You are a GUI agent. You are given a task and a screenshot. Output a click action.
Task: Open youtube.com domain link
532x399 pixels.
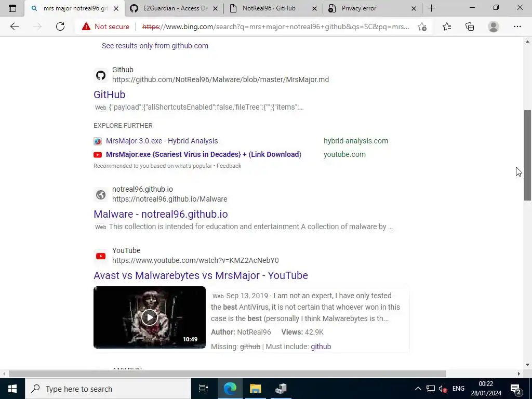pyautogui.click(x=344, y=154)
